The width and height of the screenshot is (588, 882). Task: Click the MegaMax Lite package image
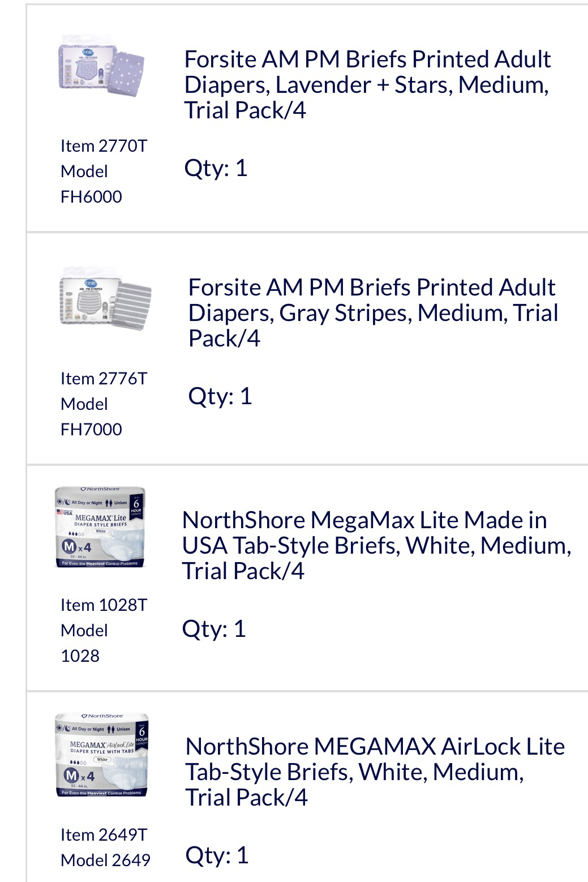pos(101,527)
